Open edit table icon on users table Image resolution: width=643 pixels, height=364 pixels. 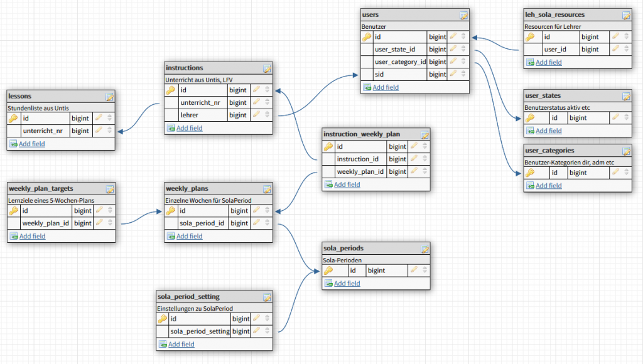click(x=463, y=15)
